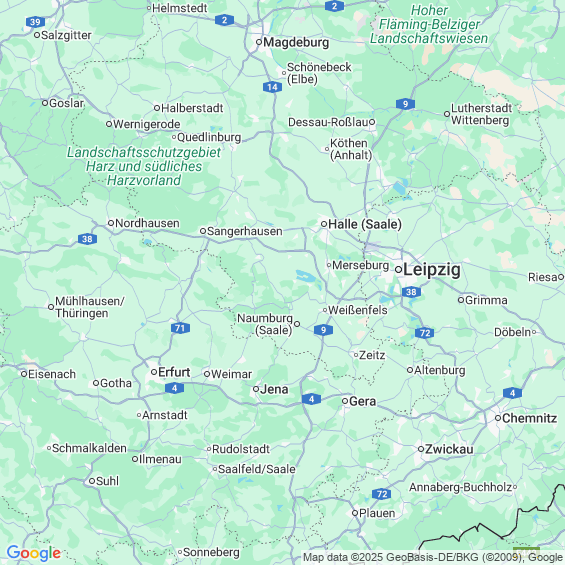Select the Erfurt city label
Viewport: 565px width, 565px height.
click(174, 372)
